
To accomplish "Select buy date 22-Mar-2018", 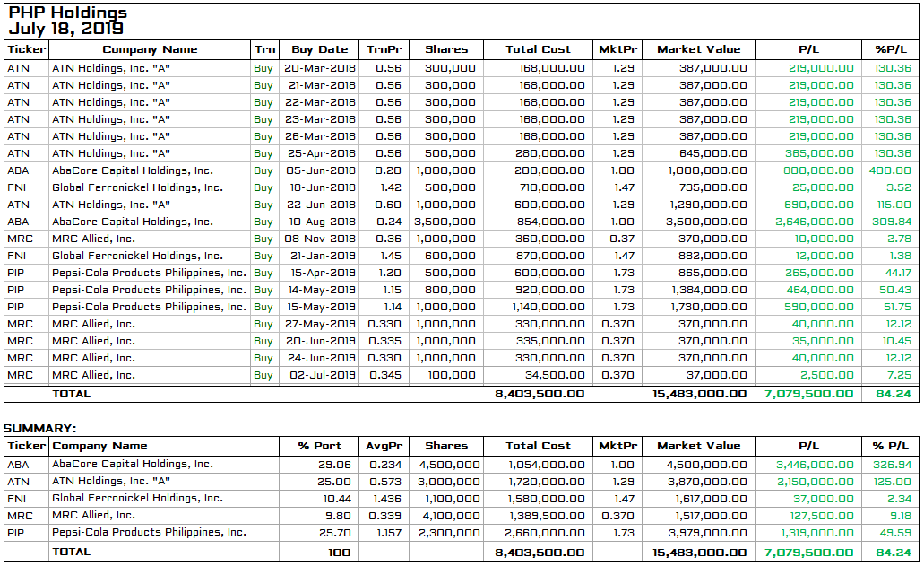I will pyautogui.click(x=320, y=102).
